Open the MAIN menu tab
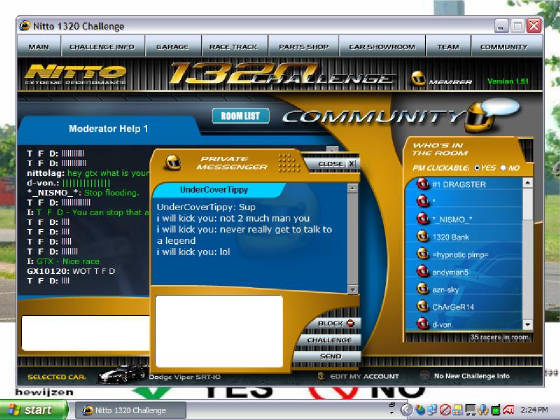The image size is (560, 420). coord(39,46)
